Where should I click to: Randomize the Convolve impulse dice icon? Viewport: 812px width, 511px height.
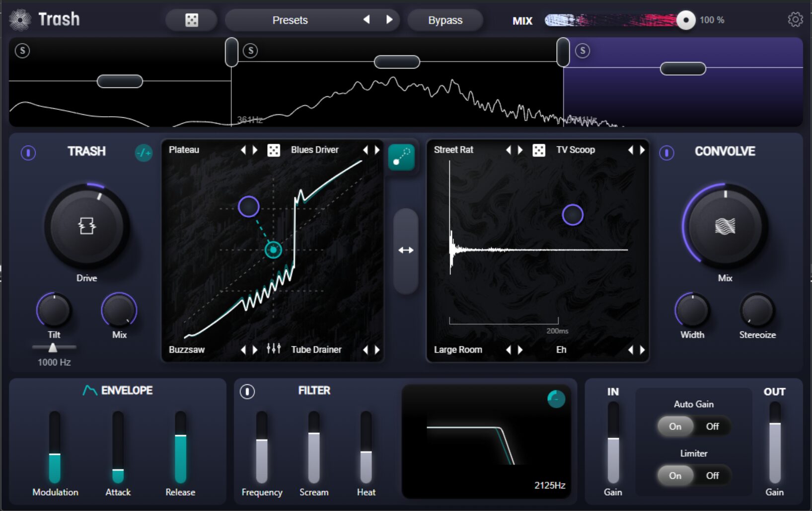pyautogui.click(x=539, y=150)
